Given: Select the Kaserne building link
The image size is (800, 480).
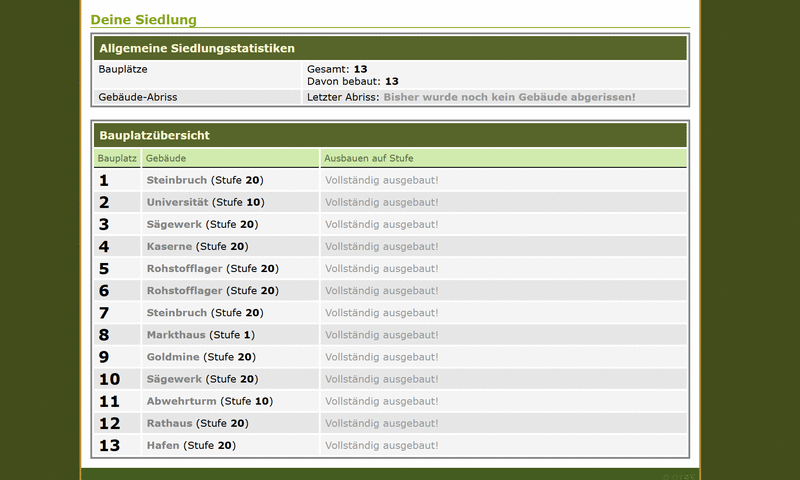Looking at the screenshot, I should pos(170,246).
